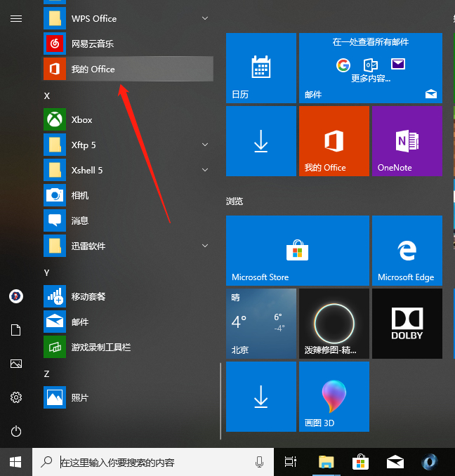455x476 pixels.
Task: Open the 相机 camera app
Action: pyautogui.click(x=128, y=195)
